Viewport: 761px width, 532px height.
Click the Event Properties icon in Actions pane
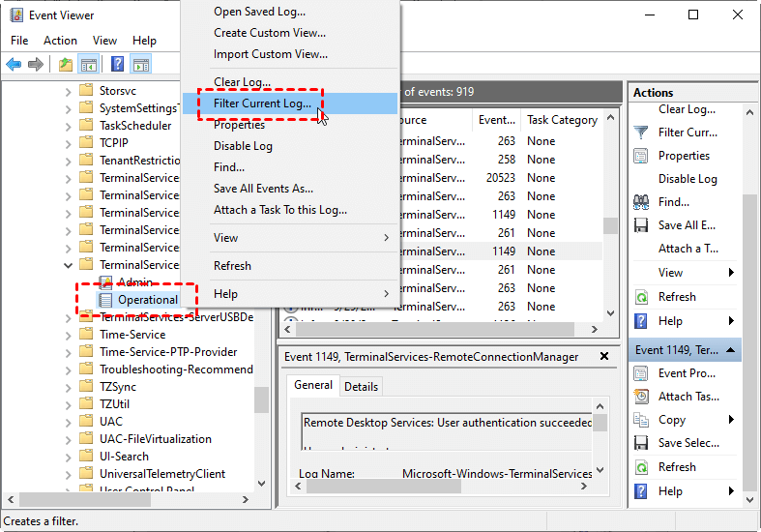click(x=640, y=373)
